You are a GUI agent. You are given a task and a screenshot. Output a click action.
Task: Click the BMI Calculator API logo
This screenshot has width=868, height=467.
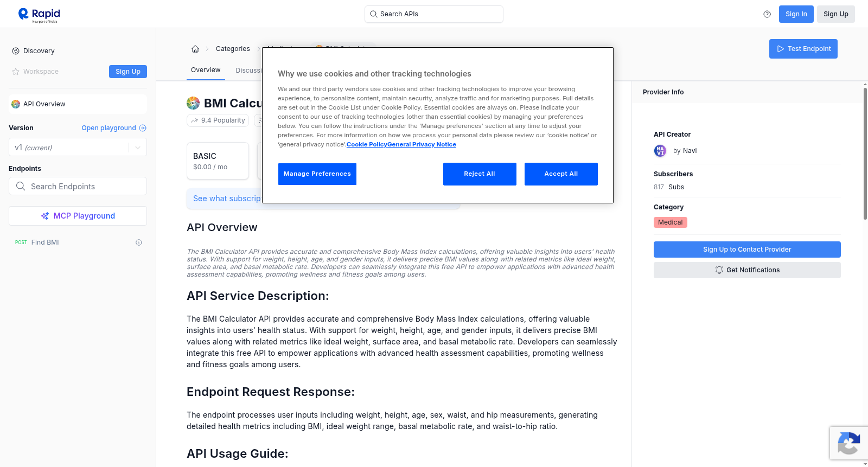click(x=193, y=103)
